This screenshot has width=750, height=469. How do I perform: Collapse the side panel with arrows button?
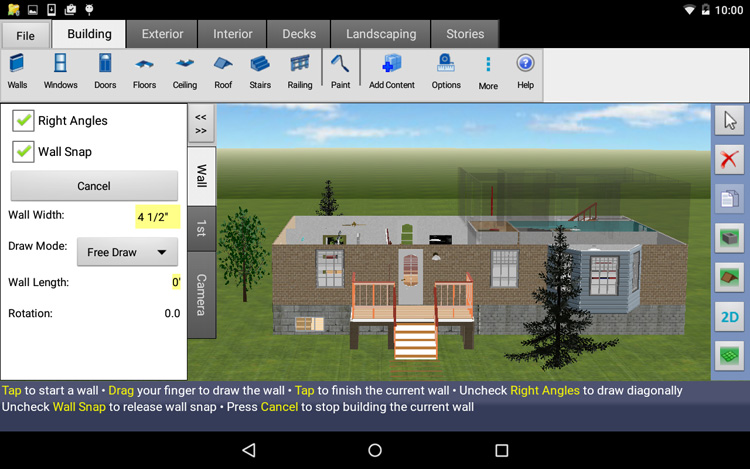point(201,124)
